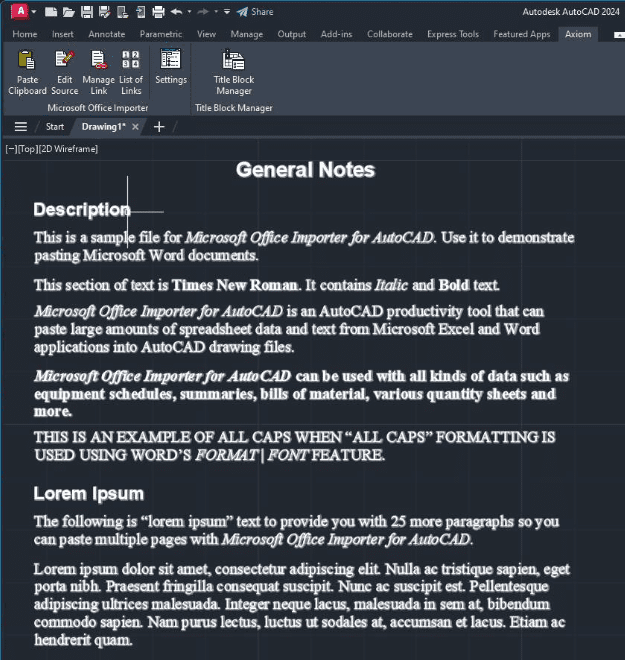Viewport: 625px width, 660px height.
Task: Click the Plot printer icon
Action: [x=158, y=12]
